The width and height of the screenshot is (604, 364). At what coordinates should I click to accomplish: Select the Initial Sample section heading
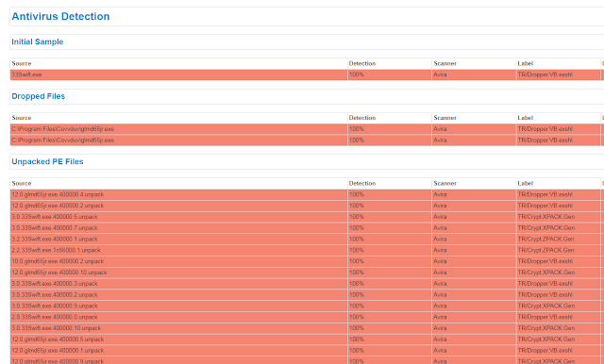coord(38,41)
